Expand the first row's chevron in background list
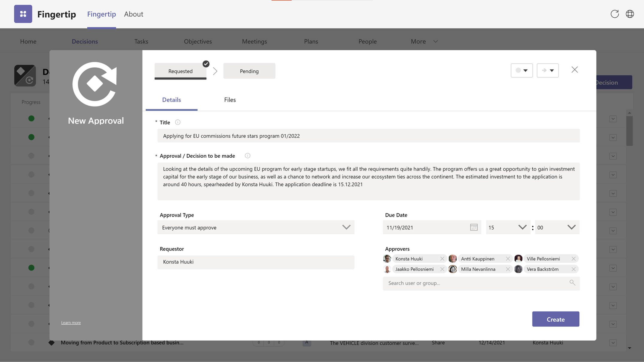 pos(613,119)
